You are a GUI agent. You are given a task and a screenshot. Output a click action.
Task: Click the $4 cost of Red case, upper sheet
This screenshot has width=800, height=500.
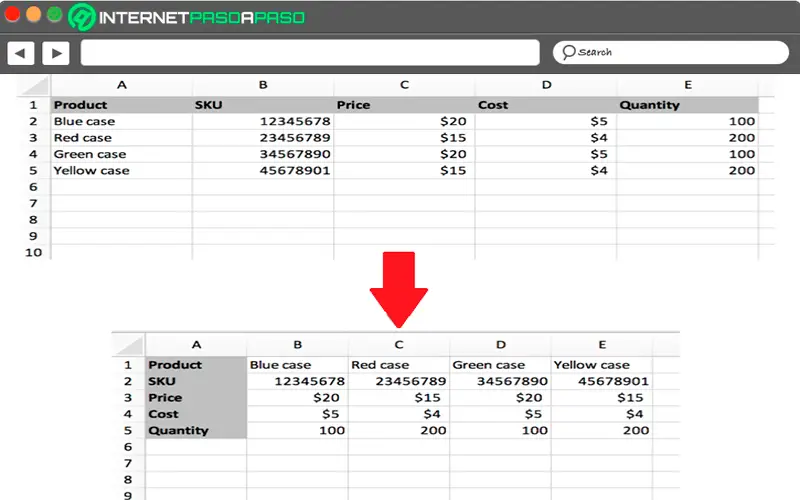tap(546, 138)
